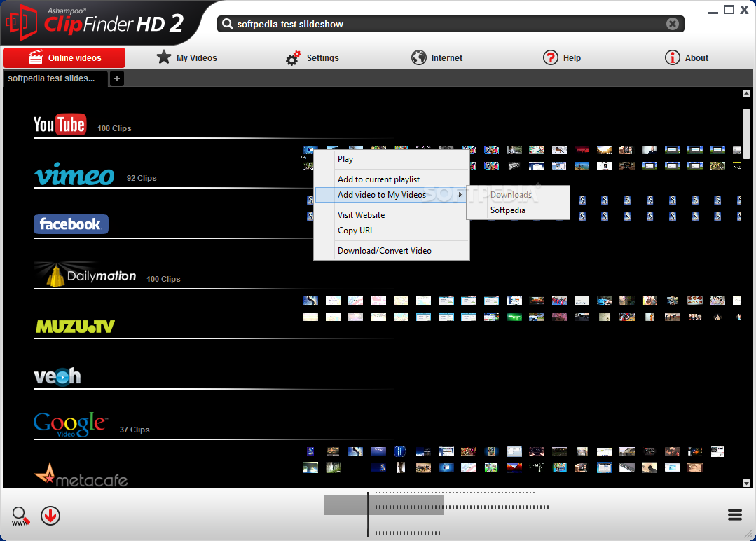The image size is (756, 541).
Task: Click the red download arrow icon
Action: (50, 516)
